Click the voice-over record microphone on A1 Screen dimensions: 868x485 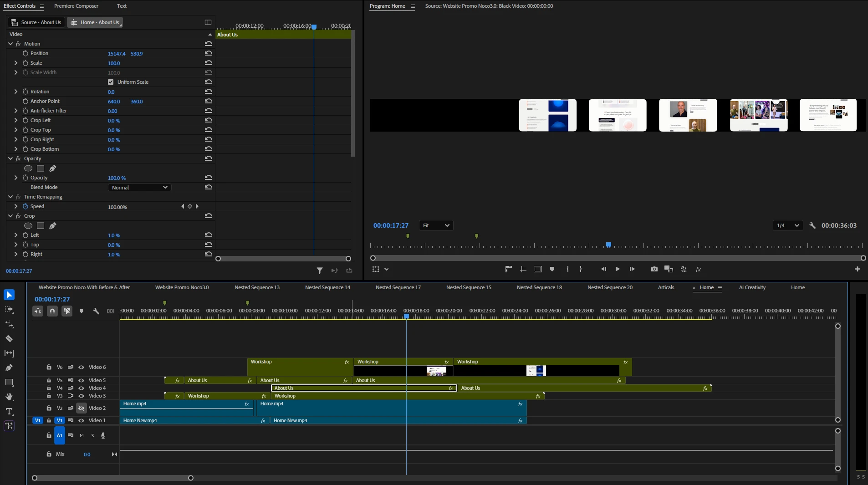pyautogui.click(x=103, y=436)
